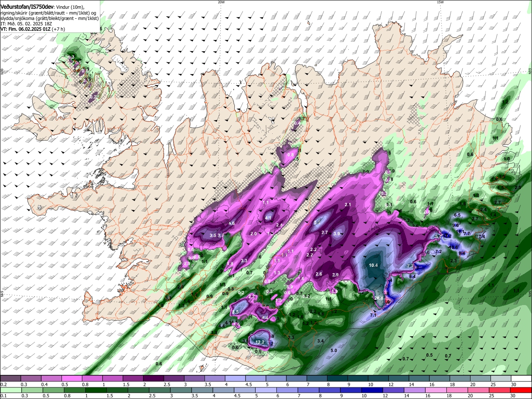The height and width of the screenshot is (399, 532).
Task: Click the '20W' longitude label at top
Action: click(221, 2)
